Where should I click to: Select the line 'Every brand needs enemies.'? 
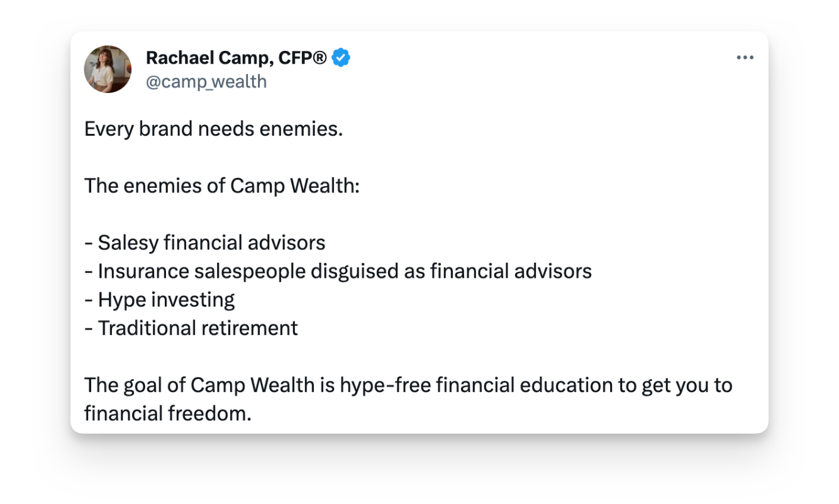(x=214, y=129)
